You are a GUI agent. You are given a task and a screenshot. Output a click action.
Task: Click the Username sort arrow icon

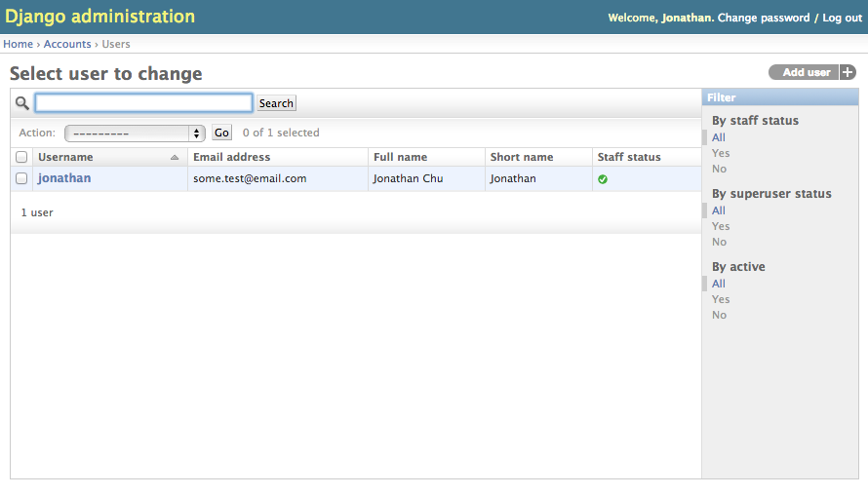pyautogui.click(x=175, y=158)
